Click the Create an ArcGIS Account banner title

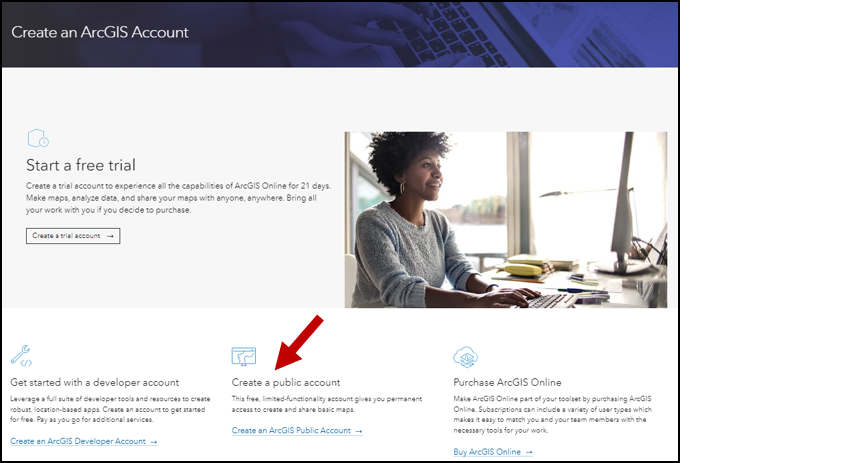point(100,32)
